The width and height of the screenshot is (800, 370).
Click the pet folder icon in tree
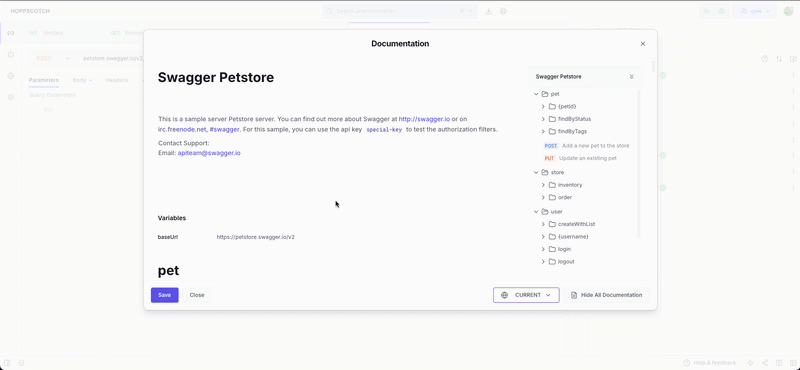coord(544,94)
